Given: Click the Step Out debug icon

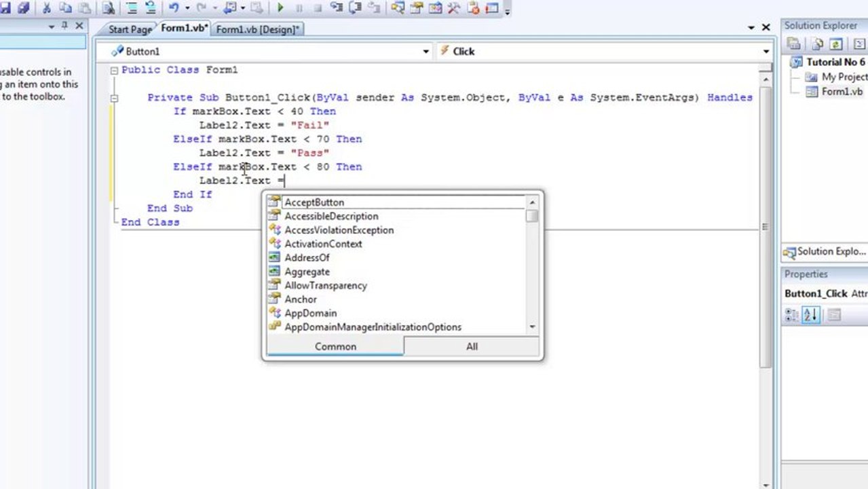Looking at the screenshot, I should 374,8.
